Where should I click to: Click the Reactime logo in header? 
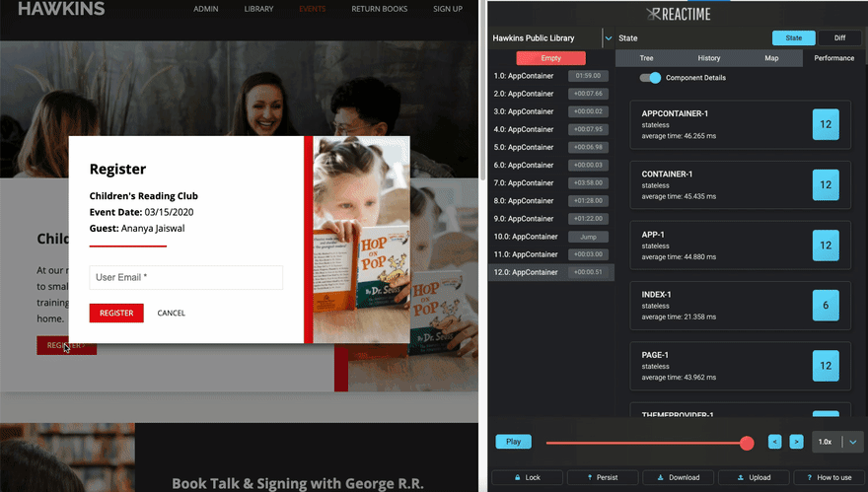pos(679,14)
